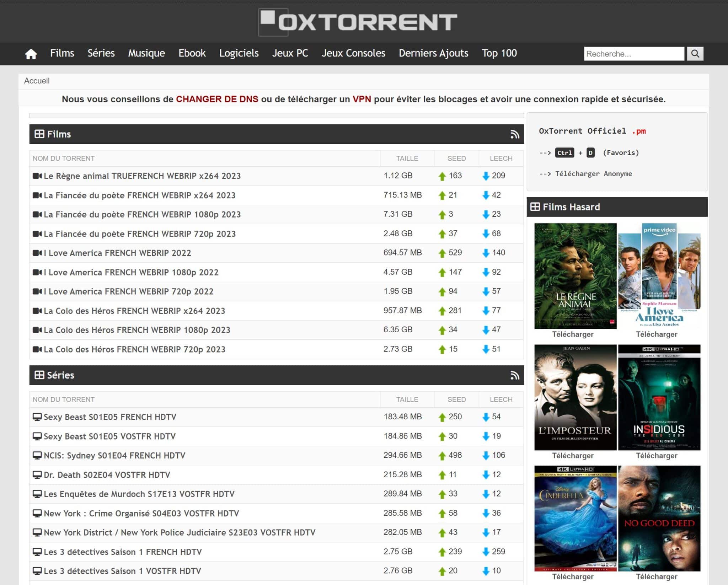The height and width of the screenshot is (585, 728).
Task: Open La Fiancée du poète 1080p torrent
Action: point(142,214)
